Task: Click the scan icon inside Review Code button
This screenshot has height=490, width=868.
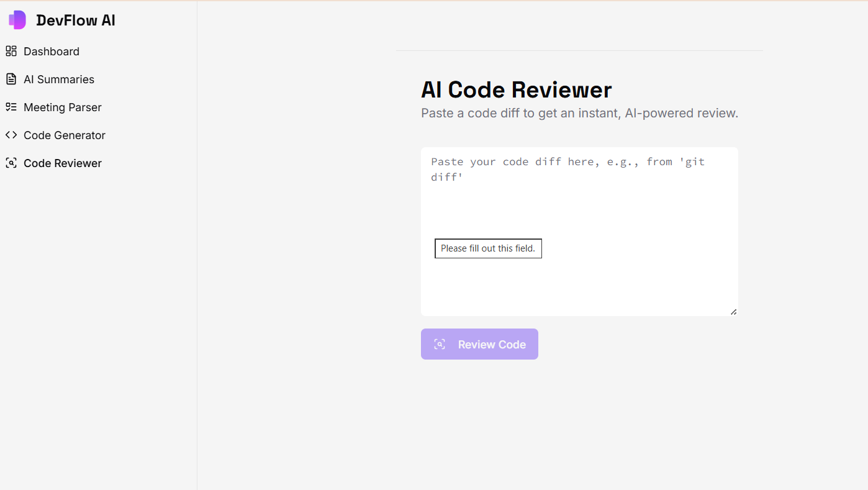Action: click(x=440, y=344)
